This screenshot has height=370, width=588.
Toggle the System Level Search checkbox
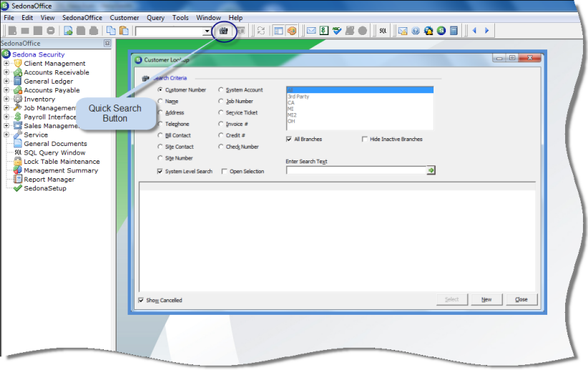point(160,171)
